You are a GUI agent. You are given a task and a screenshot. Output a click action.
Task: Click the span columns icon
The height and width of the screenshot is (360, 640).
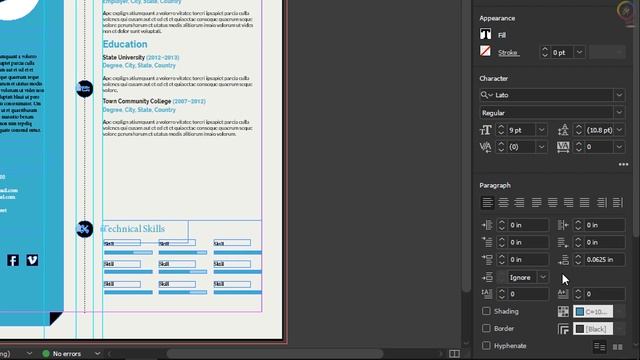[x=600, y=347]
